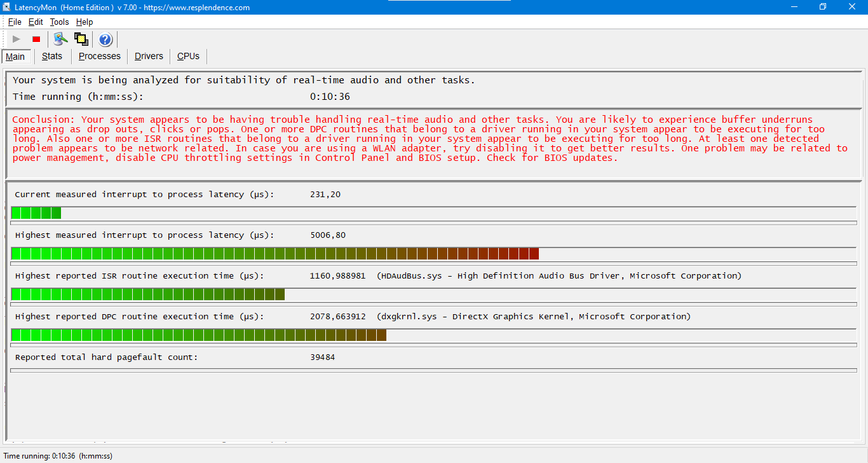Viewport: 868px width, 463px height.
Task: Switch to the Drivers tab
Action: 149,56
